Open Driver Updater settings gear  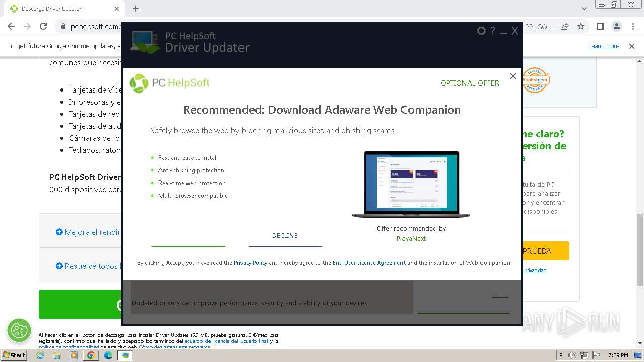click(x=481, y=31)
